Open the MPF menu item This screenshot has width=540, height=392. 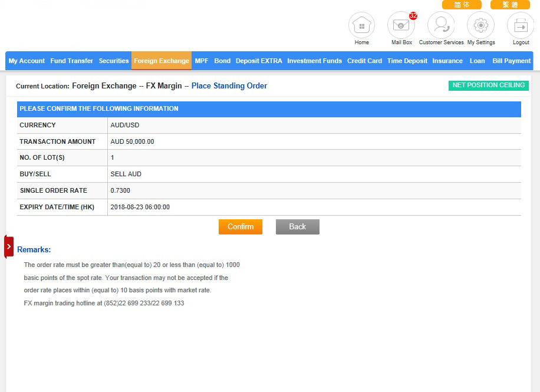click(x=202, y=61)
